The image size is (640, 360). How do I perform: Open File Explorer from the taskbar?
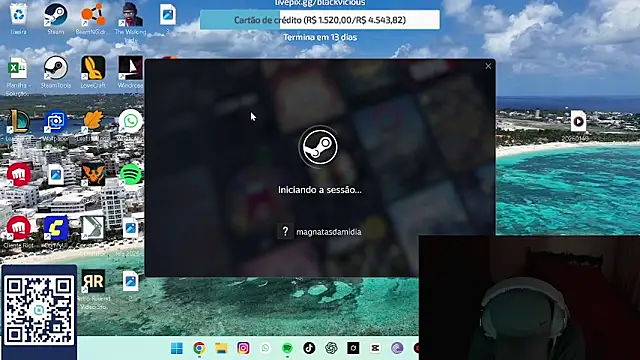click(x=221, y=348)
